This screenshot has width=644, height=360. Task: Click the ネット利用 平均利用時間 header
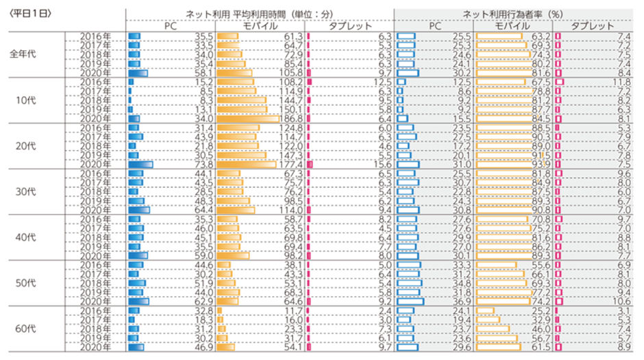point(259,14)
